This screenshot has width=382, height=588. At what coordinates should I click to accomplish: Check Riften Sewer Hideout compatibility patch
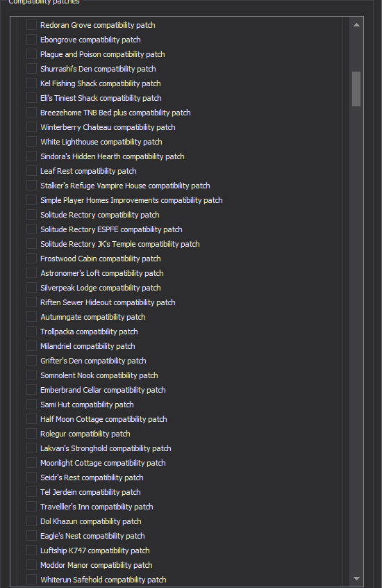[31, 302]
